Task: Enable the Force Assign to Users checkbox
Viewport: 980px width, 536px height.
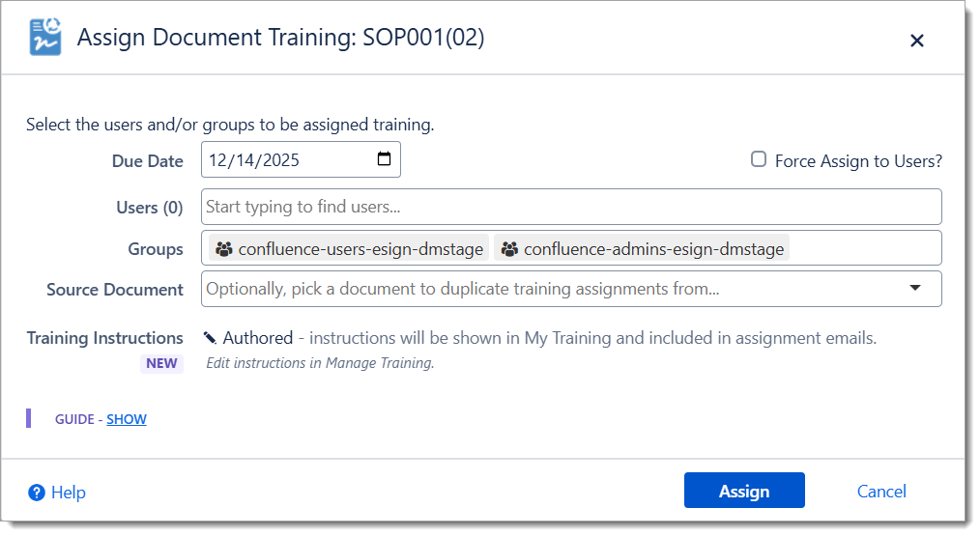Action: tap(760, 159)
